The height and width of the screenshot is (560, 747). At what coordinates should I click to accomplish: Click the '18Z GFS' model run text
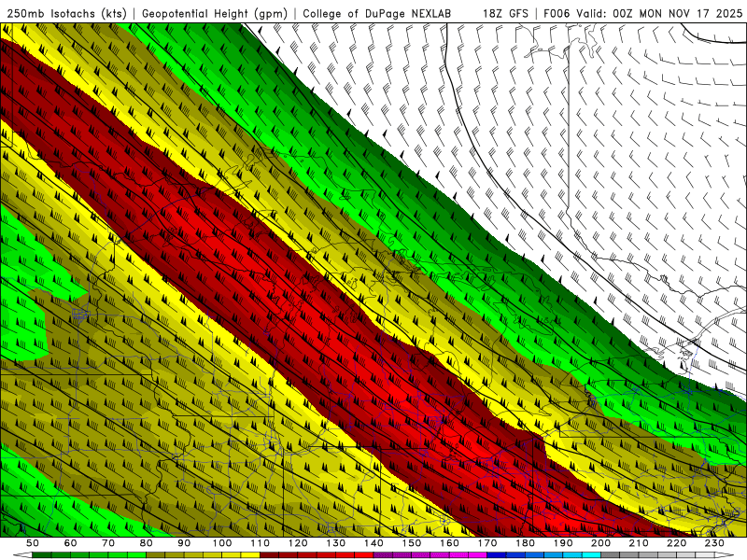coord(505,13)
